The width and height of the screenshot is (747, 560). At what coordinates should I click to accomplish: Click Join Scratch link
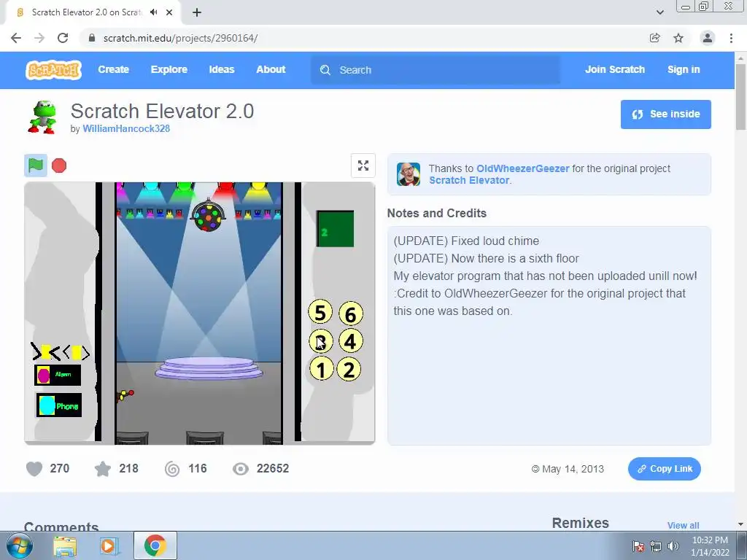[614, 69]
